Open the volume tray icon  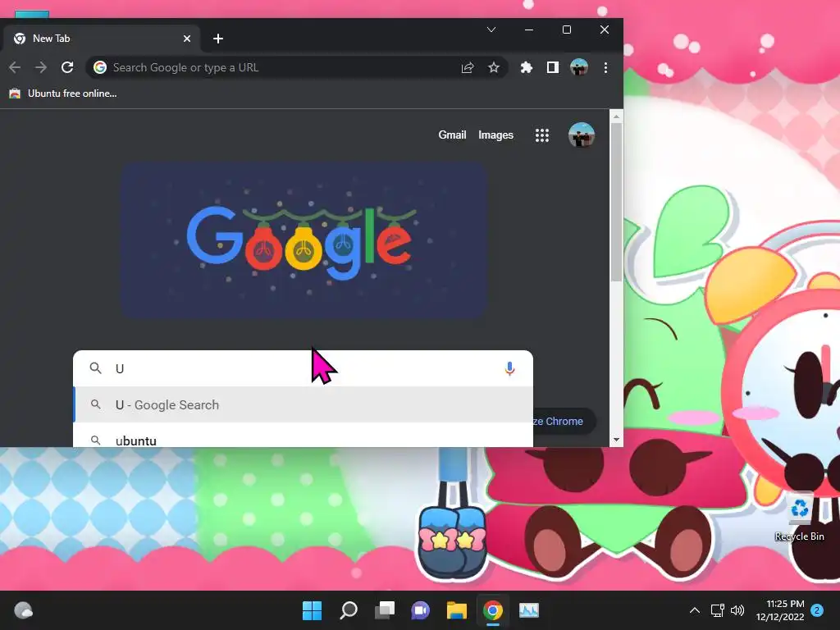(x=737, y=610)
